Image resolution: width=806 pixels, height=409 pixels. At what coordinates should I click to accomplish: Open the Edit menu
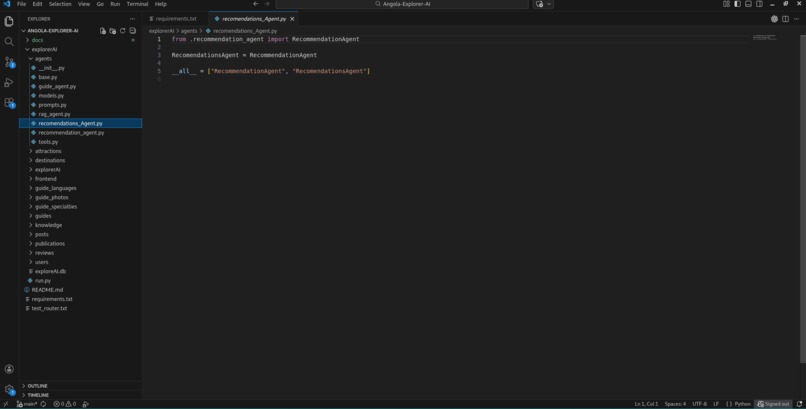coord(38,4)
